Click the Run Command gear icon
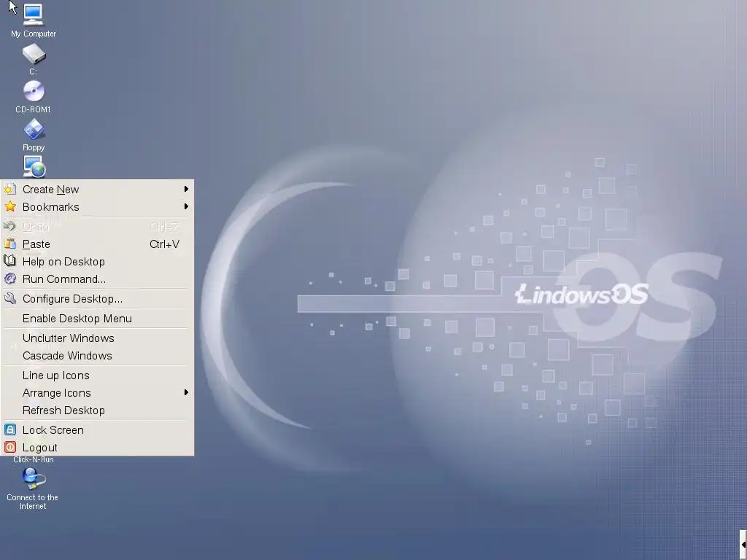The height and width of the screenshot is (560, 747). pyautogui.click(x=10, y=279)
